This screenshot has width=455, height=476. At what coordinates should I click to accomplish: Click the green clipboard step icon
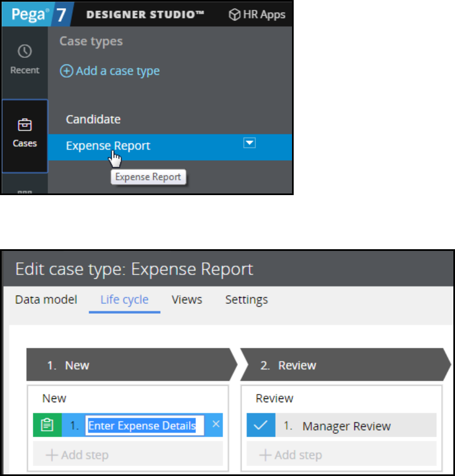pos(48,425)
